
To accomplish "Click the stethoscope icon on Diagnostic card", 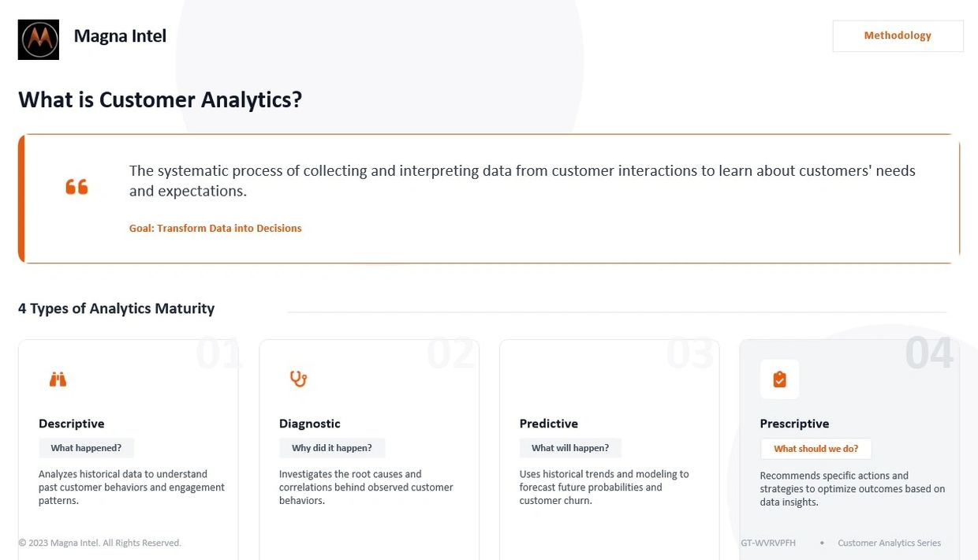I will coord(298,379).
